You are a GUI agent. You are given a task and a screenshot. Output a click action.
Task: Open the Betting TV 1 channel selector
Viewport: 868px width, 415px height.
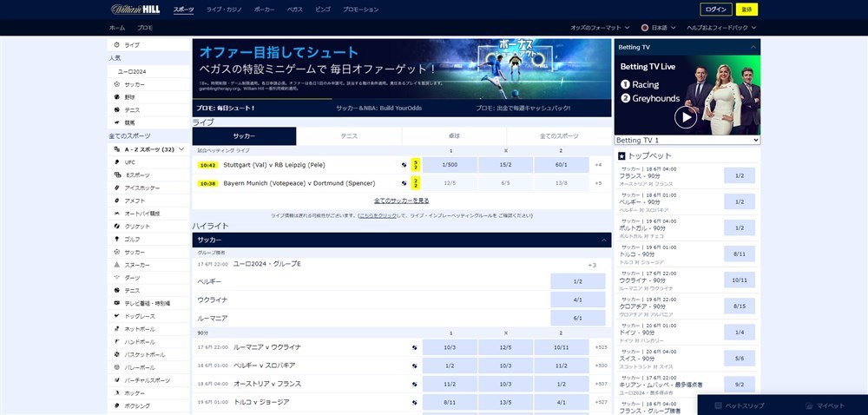[687, 141]
